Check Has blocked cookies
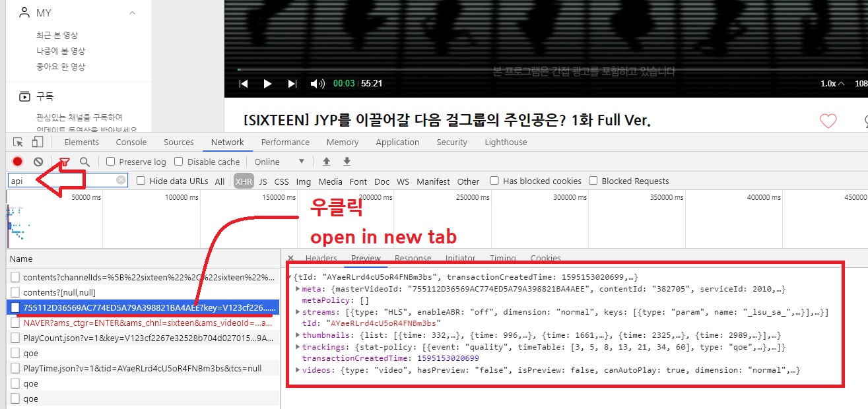The height and width of the screenshot is (409, 868). click(494, 181)
